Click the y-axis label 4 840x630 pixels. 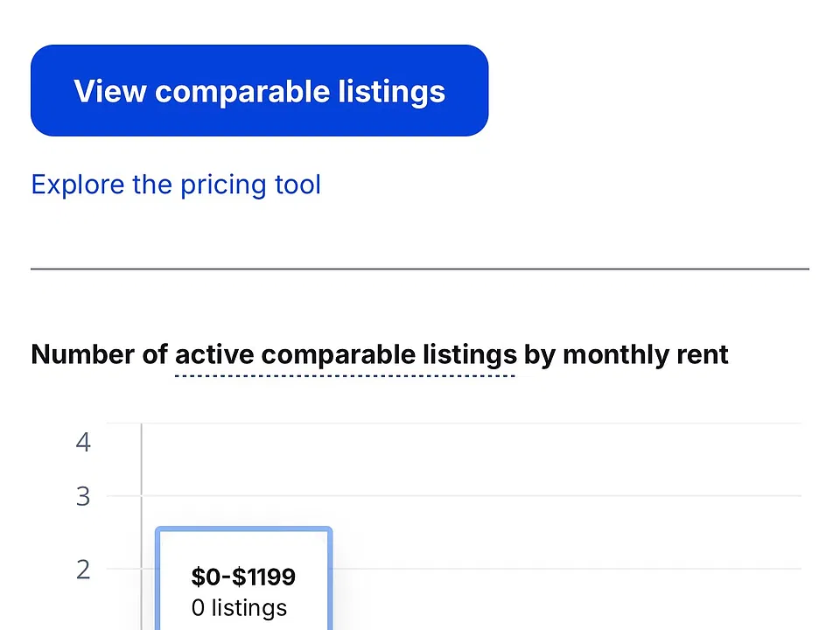pos(83,443)
